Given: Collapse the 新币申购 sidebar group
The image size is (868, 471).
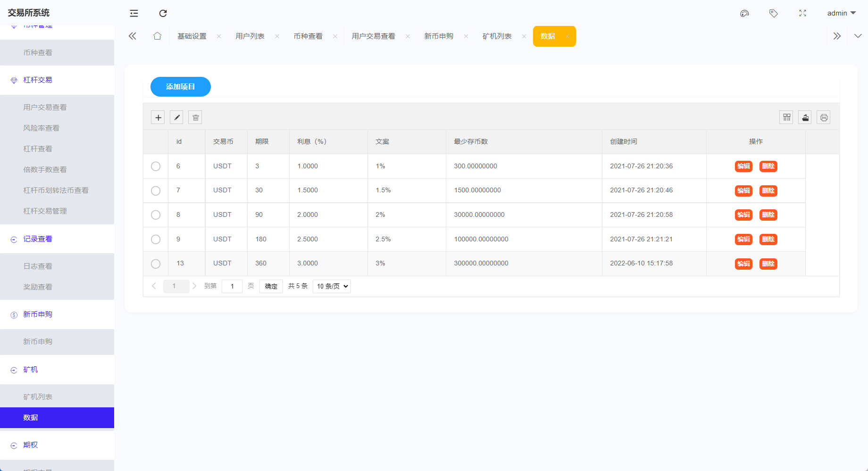Looking at the screenshot, I should click(x=57, y=314).
